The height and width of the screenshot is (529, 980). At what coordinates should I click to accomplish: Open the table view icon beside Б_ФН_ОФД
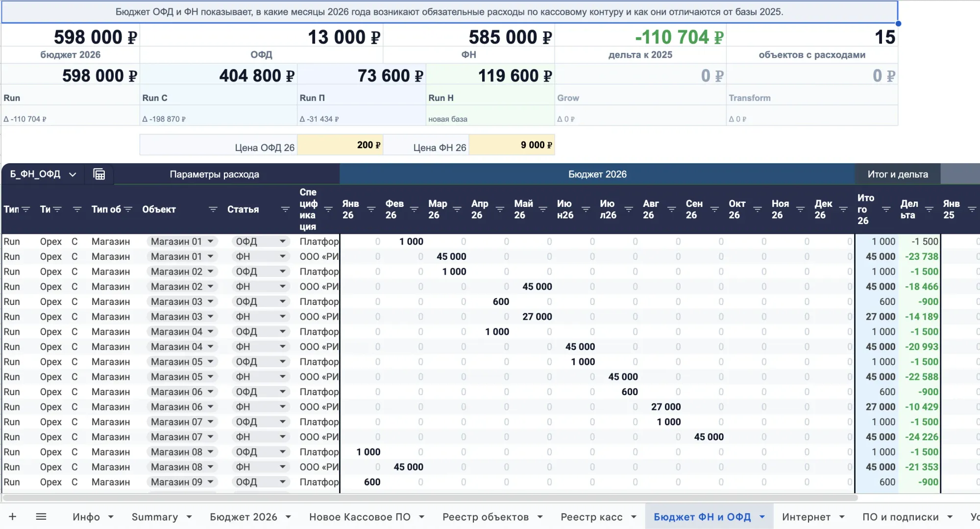99,174
